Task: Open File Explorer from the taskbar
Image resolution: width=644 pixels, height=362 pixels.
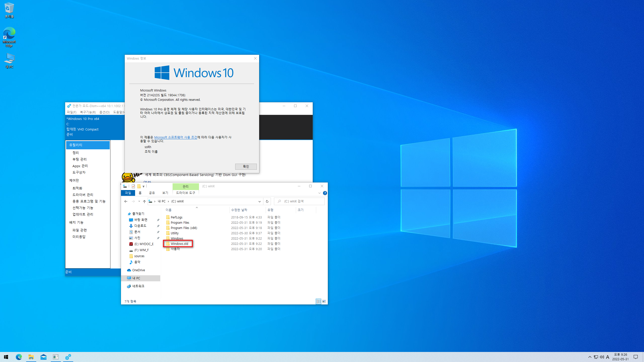Action: [x=31, y=357]
